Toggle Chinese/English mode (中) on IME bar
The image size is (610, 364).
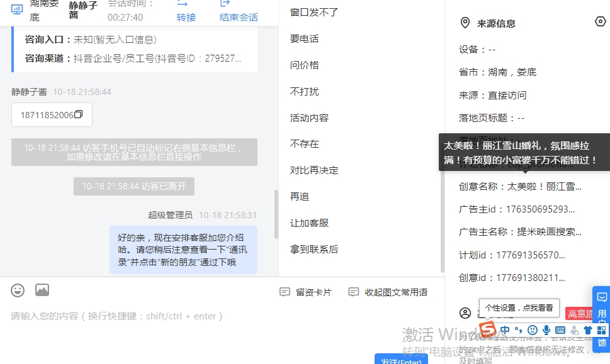[505, 330]
